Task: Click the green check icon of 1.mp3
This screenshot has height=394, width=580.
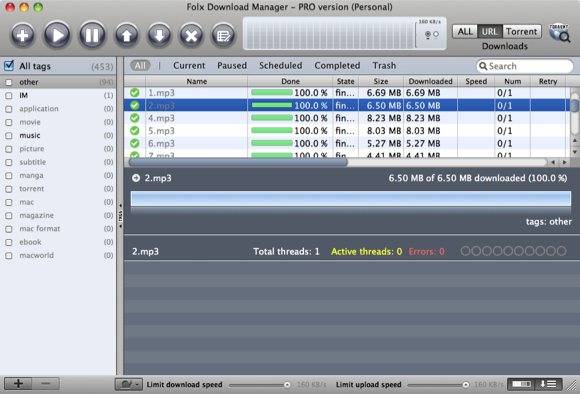Action: [135, 92]
